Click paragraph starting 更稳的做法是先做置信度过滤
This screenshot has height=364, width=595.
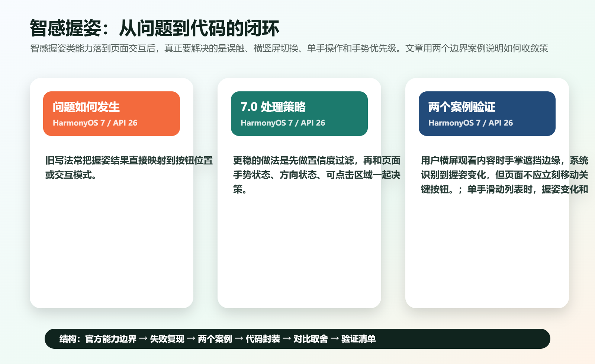(317, 175)
